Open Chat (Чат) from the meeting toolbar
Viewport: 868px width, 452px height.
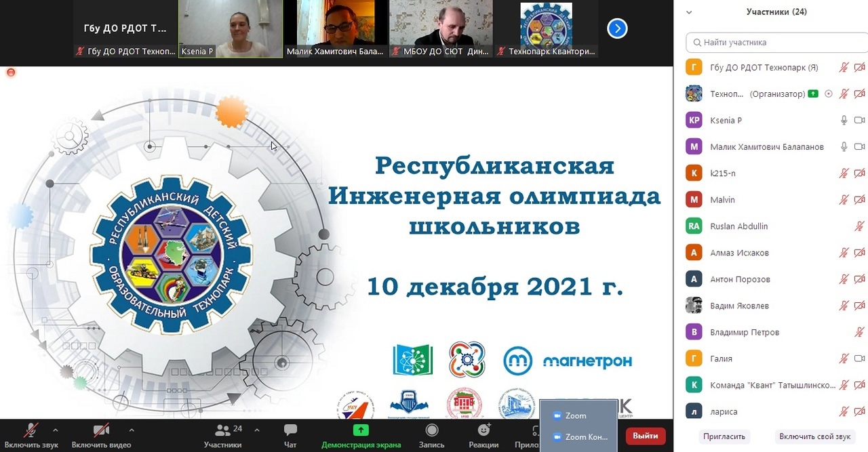290,430
